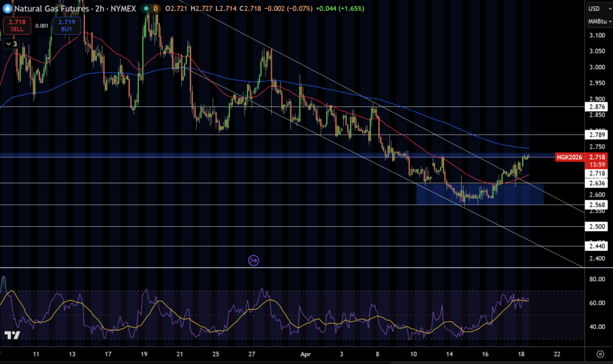
Task: Select the 2.568 support level label
Action: [x=597, y=205]
